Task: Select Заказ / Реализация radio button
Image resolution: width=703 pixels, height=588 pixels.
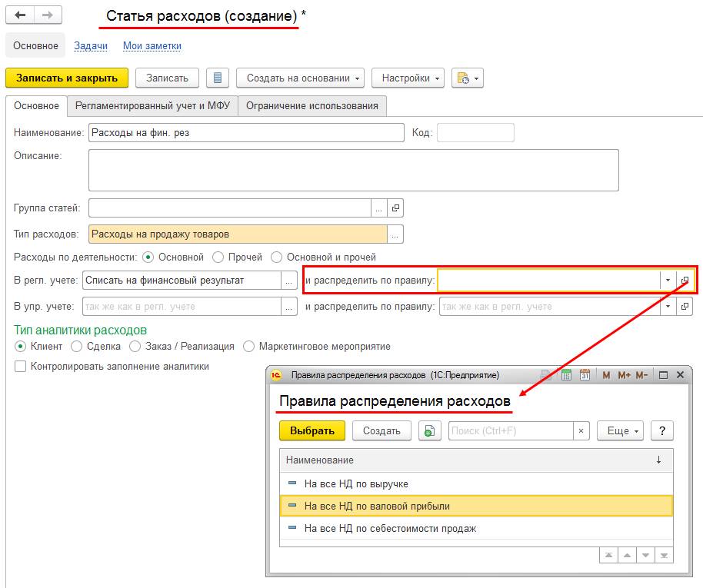Action: tap(135, 347)
